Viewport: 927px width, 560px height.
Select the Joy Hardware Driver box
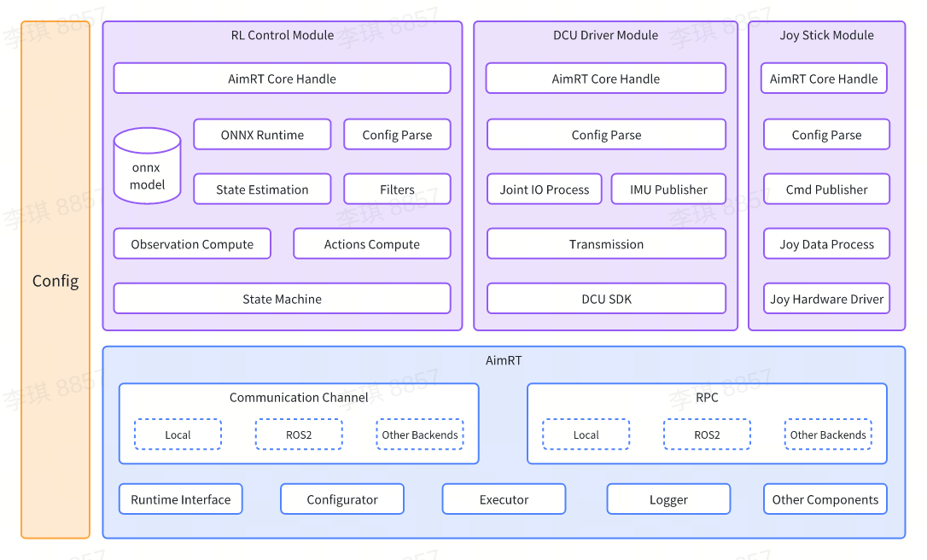tap(826, 299)
